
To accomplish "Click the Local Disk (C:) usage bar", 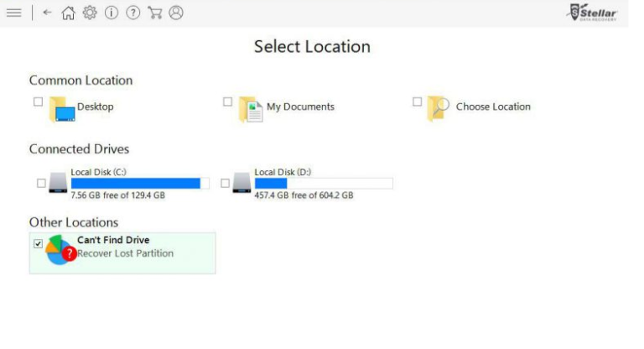I will [139, 183].
